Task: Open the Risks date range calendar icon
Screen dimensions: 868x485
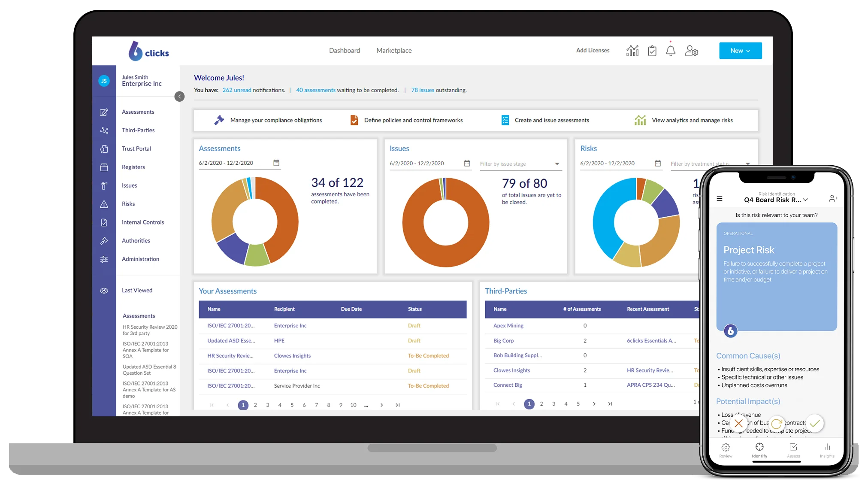Action: coord(658,163)
